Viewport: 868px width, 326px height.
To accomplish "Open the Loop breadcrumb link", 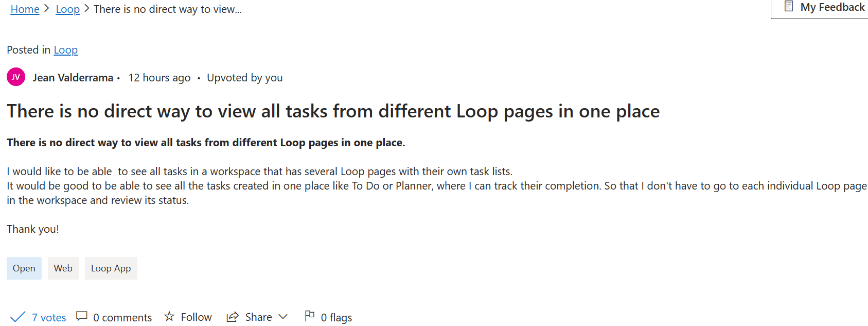I will pos(67,9).
